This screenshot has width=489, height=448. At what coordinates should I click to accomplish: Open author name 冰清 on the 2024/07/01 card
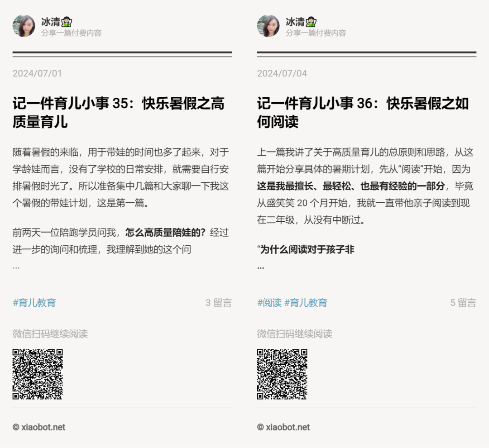[51, 22]
